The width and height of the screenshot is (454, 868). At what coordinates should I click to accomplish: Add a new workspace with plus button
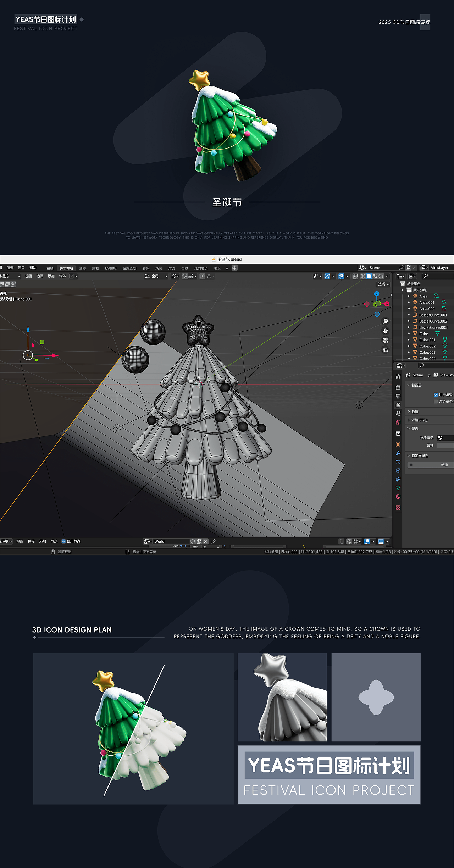click(227, 268)
